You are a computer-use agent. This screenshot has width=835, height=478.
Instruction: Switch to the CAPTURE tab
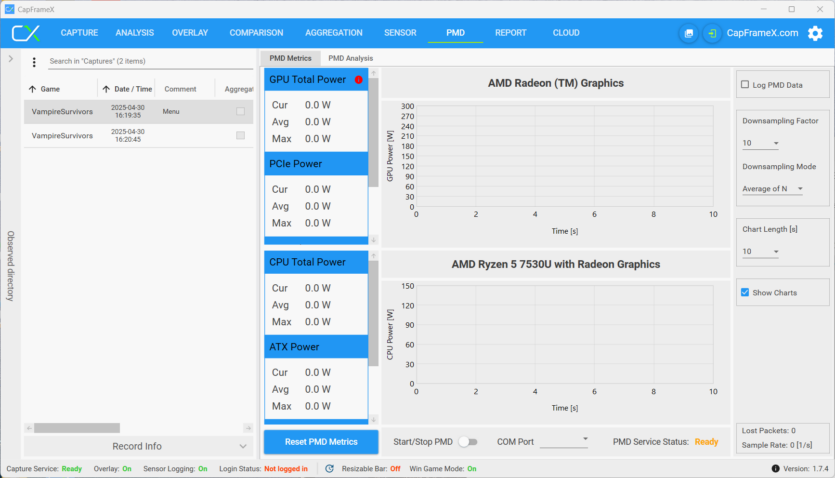(79, 33)
